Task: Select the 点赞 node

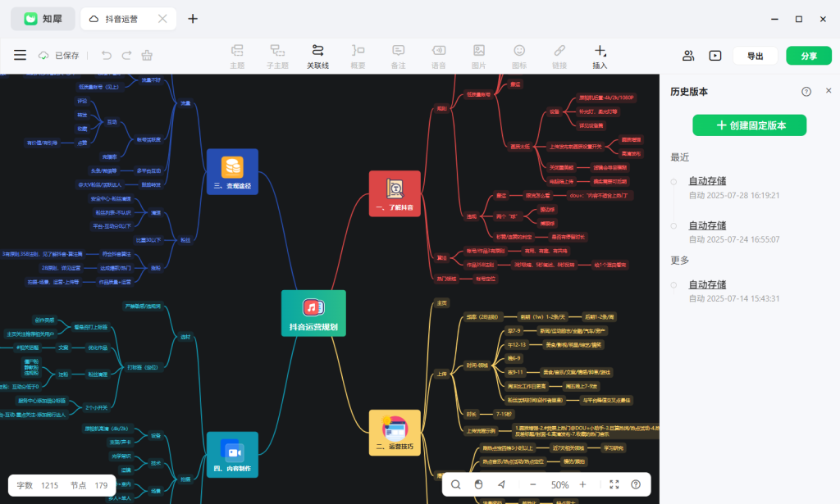Action: (83, 143)
